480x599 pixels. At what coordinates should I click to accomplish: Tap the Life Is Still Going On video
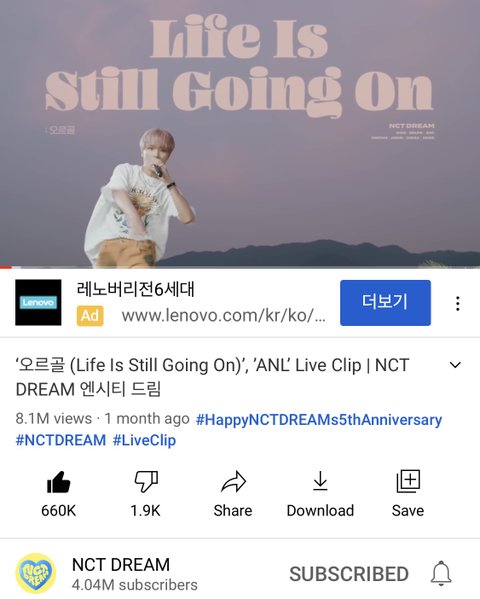(240, 133)
